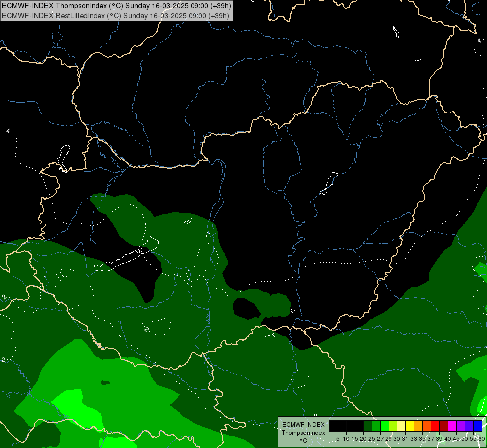Click legend tick value '50'

[464, 439]
